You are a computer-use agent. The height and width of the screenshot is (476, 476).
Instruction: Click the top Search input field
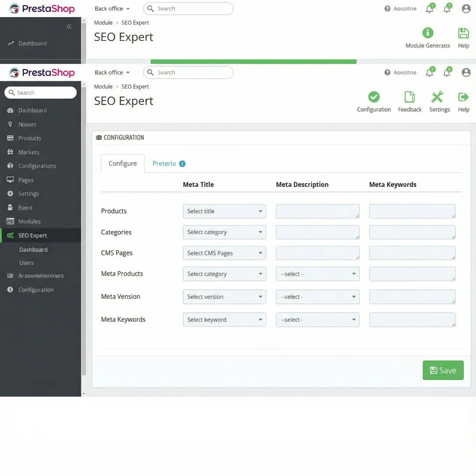coord(188,8)
